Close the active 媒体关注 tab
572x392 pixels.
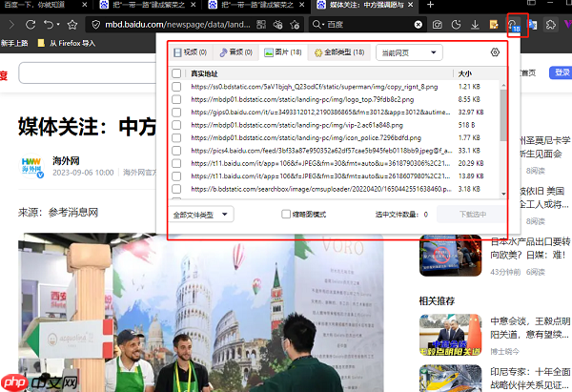(410, 5)
